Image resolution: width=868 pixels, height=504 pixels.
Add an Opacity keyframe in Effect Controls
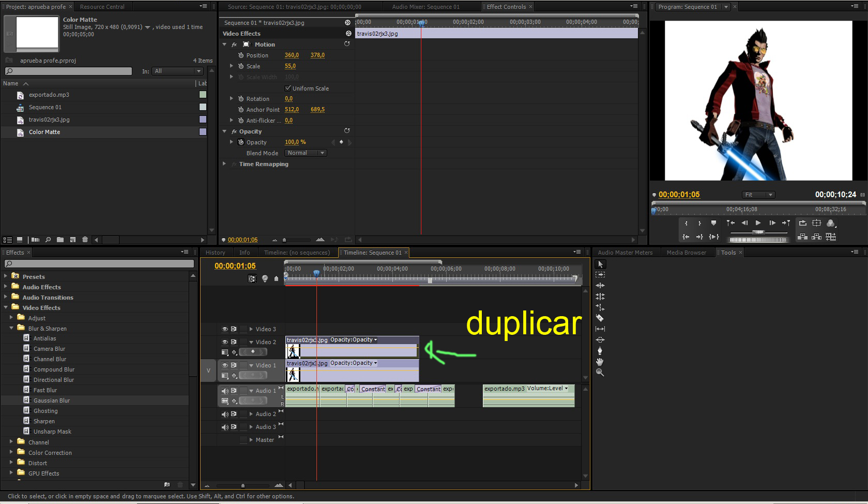point(341,142)
